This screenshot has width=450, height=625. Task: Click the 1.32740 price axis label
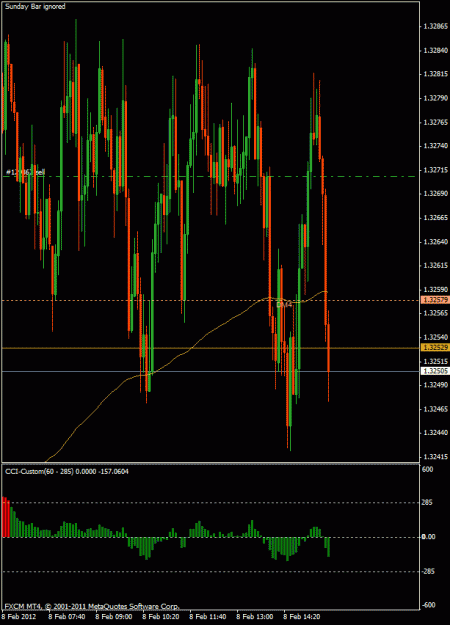[x=436, y=146]
